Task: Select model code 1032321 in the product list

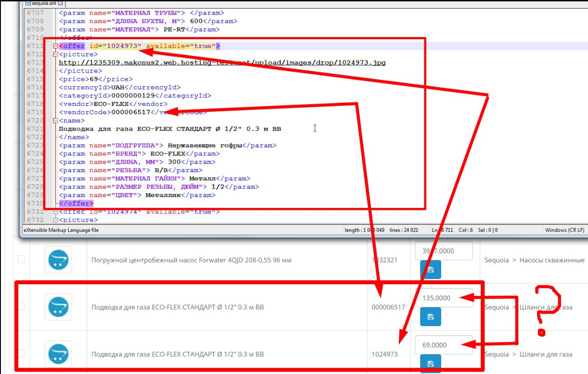Action: click(x=385, y=260)
